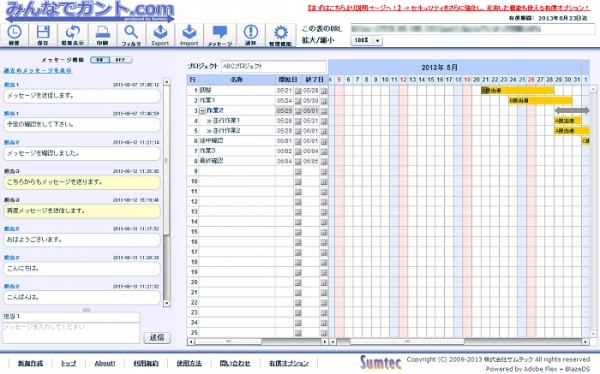The width and height of the screenshot is (600, 374).
Task: Select the 終了日 column header
Action: pyautogui.click(x=315, y=80)
